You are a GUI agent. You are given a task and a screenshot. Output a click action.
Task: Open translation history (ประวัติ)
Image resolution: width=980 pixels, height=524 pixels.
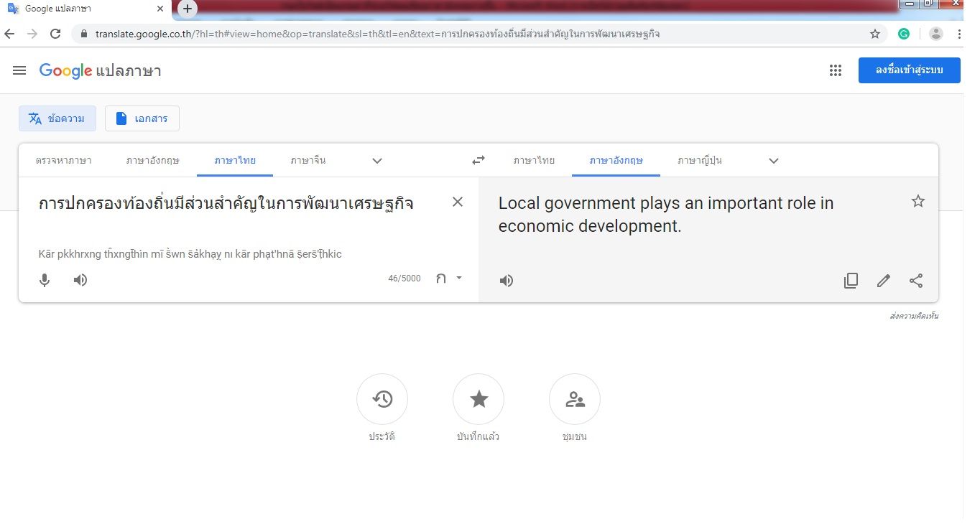[382, 399]
